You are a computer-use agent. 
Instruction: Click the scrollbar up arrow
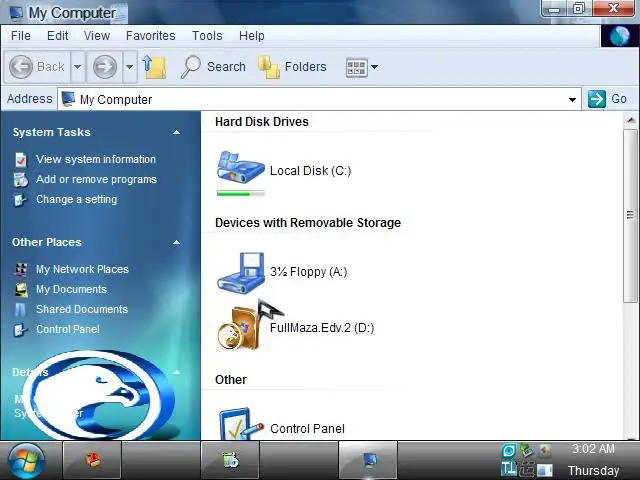[630, 120]
